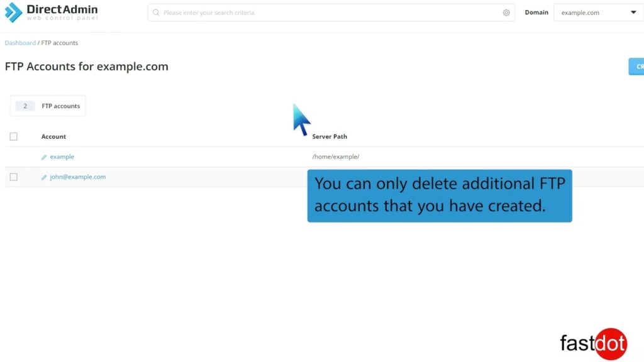Click the FTP accounts breadcrumb item
This screenshot has width=644, height=362.
point(60,43)
